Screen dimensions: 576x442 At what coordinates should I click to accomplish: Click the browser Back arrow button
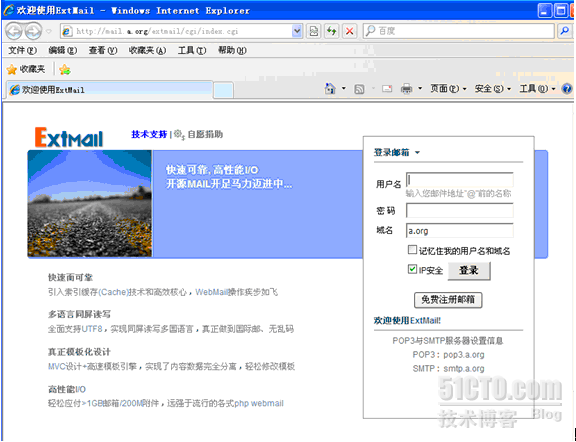pyautogui.click(x=14, y=31)
